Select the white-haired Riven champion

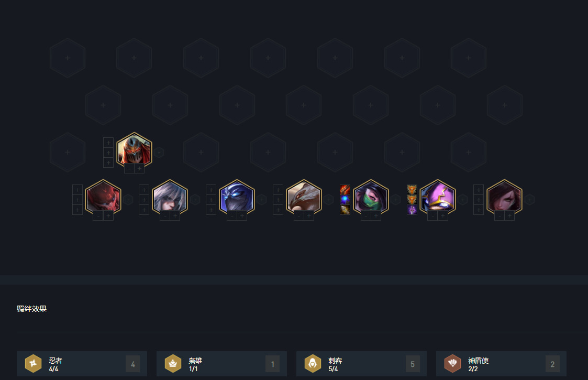pyautogui.click(x=170, y=197)
